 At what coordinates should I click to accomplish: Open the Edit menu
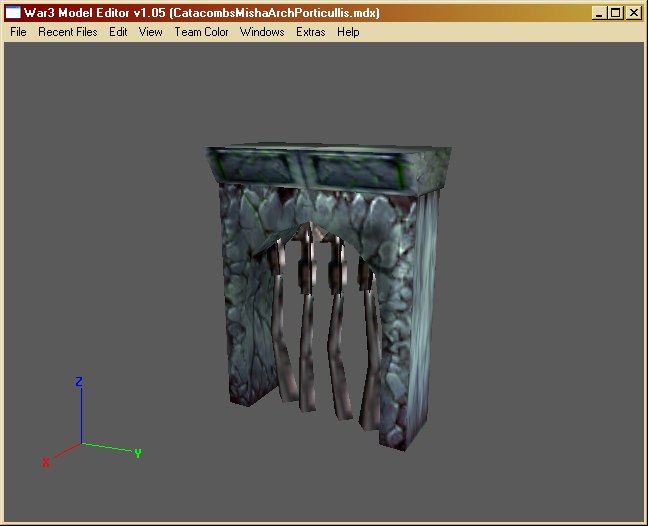118,32
